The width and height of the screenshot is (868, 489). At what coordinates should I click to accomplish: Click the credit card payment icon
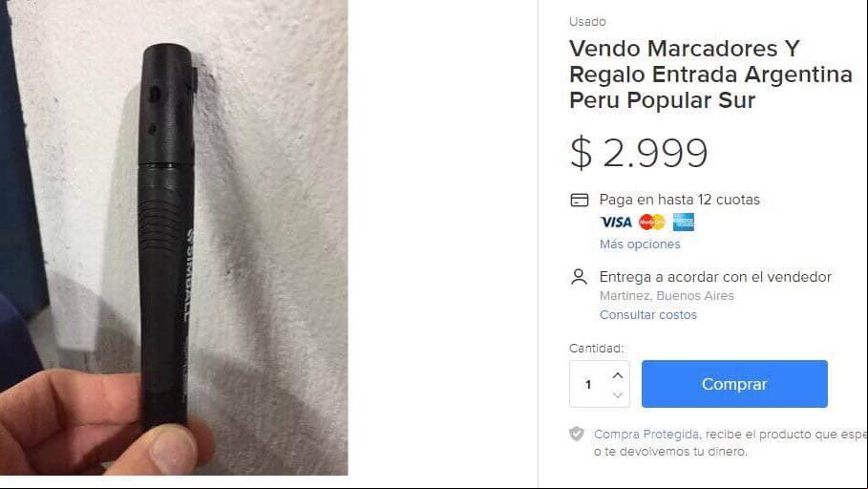(579, 200)
